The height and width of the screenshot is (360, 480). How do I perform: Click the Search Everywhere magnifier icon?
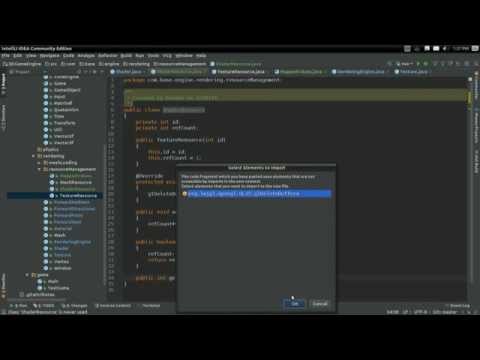[x=475, y=63]
